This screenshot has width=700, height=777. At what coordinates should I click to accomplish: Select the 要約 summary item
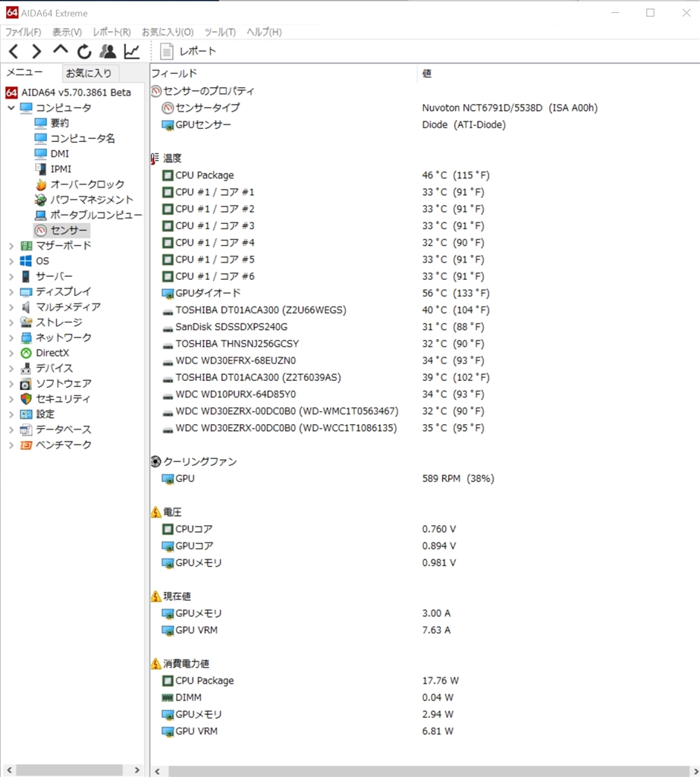tap(52, 123)
